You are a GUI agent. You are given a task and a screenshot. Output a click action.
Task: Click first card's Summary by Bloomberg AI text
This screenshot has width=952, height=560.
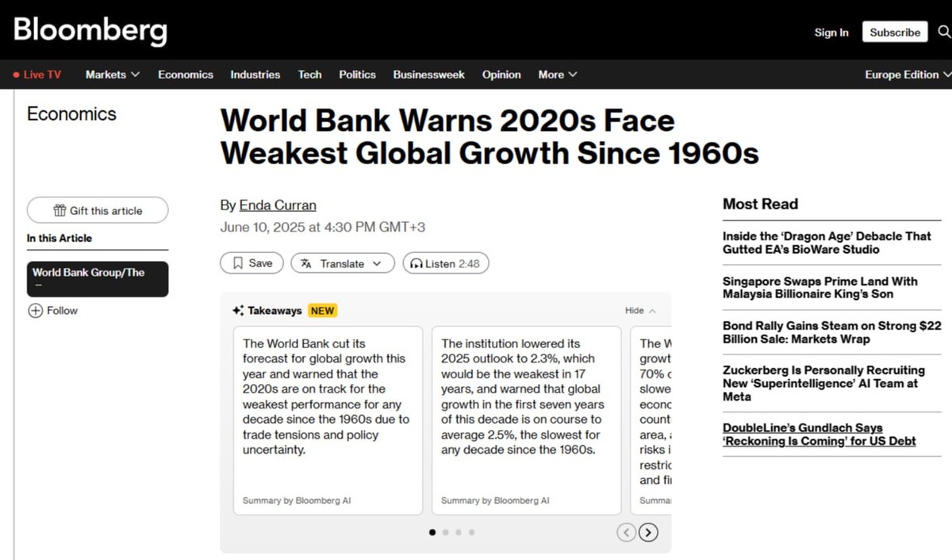[x=297, y=501]
